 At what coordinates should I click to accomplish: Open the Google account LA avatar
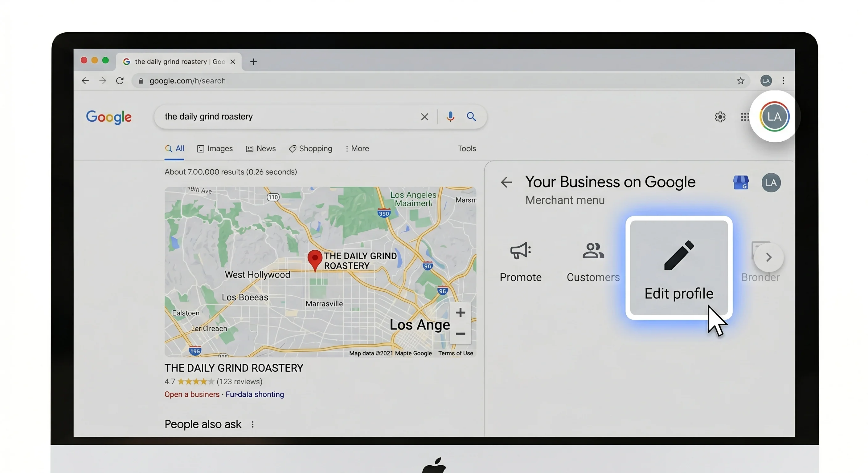[774, 117]
